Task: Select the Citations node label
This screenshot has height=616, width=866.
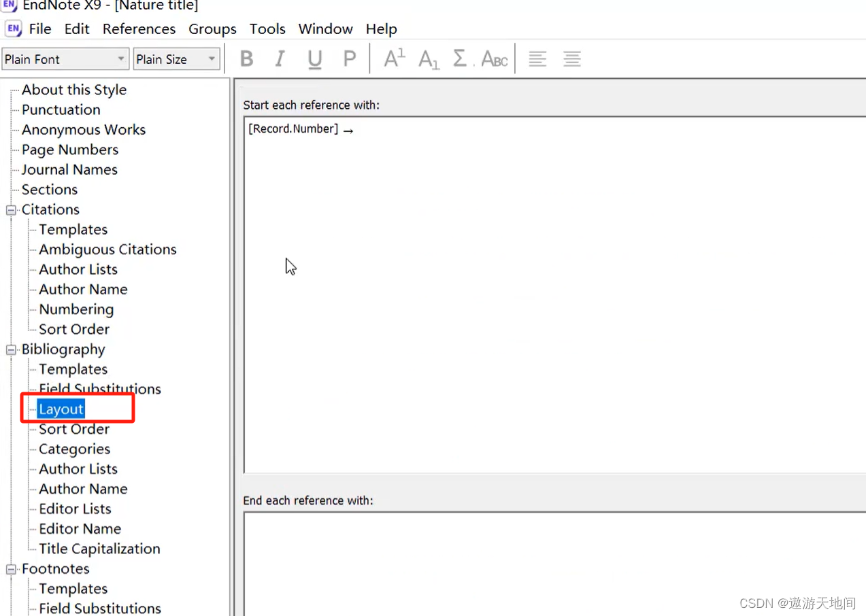Action: pyautogui.click(x=50, y=209)
